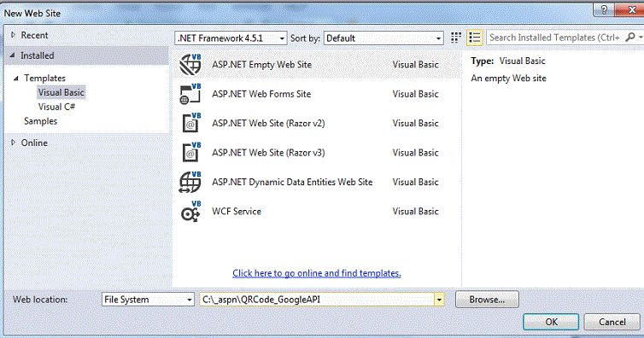Select the Installed category label

point(38,55)
